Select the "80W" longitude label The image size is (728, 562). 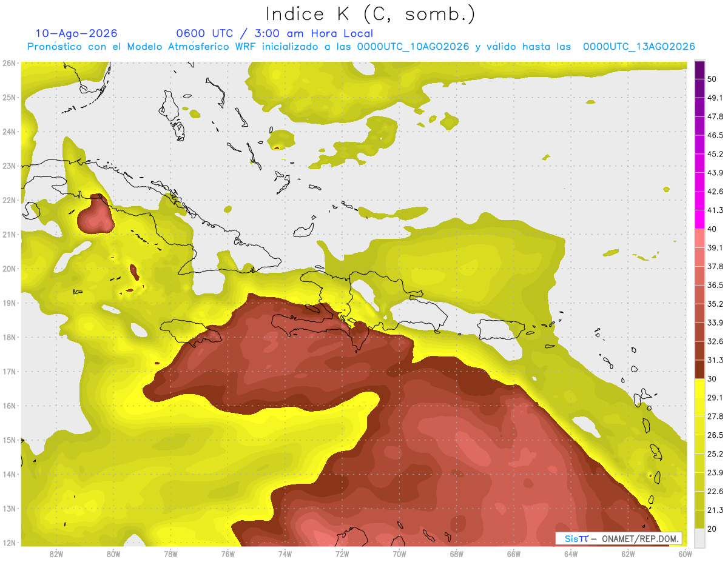(113, 554)
